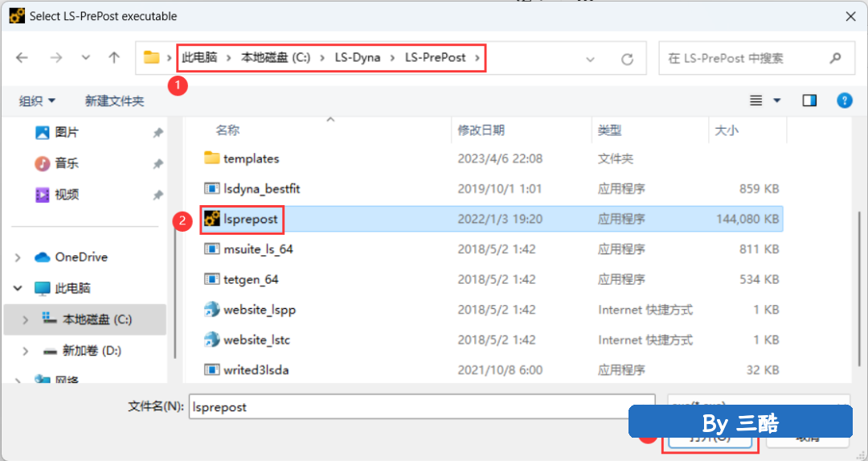Unpin 图片 using its pin icon

click(x=158, y=133)
